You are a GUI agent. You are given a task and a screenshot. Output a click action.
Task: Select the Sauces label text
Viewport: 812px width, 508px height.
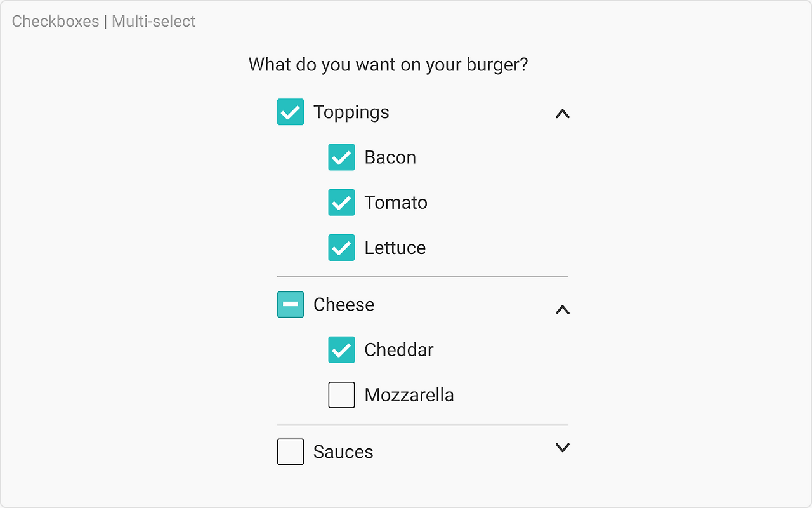click(x=343, y=451)
